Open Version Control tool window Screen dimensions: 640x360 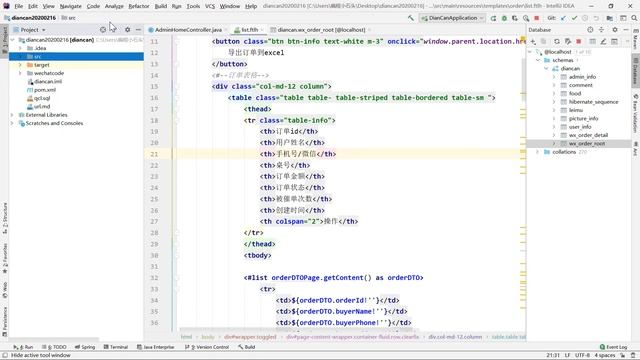click(x=207, y=347)
